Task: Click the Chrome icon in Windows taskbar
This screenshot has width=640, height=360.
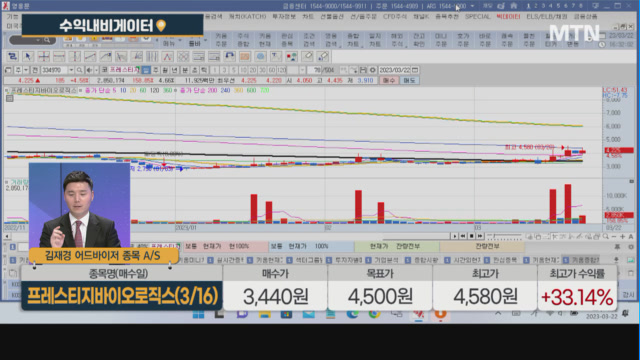Action: (374, 314)
